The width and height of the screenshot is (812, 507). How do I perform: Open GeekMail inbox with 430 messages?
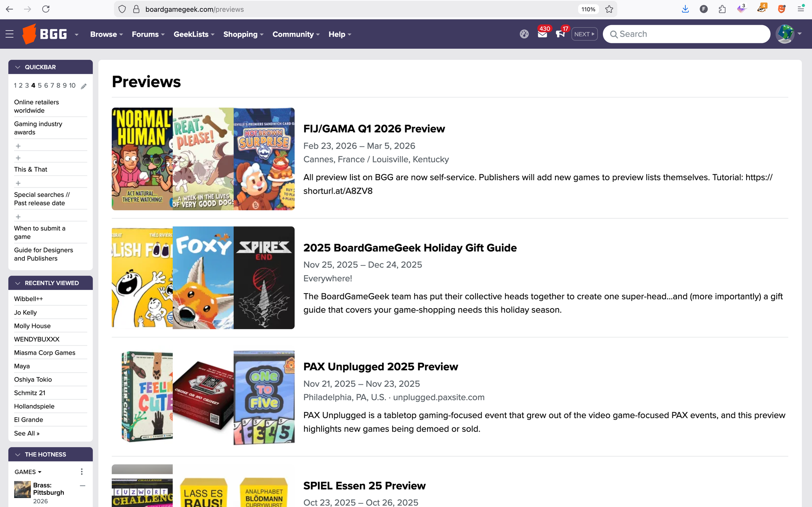(542, 35)
